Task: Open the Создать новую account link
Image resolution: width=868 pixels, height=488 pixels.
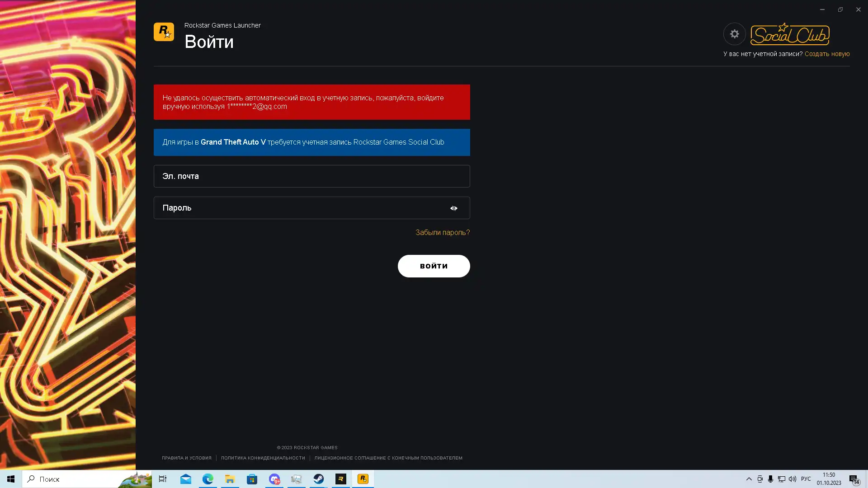Action: tap(827, 54)
